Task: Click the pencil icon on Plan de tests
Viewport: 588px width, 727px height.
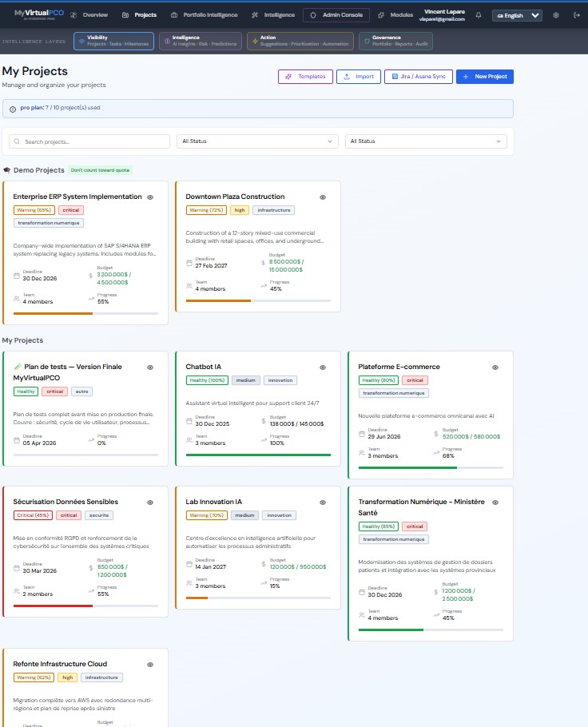Action: pyautogui.click(x=17, y=367)
